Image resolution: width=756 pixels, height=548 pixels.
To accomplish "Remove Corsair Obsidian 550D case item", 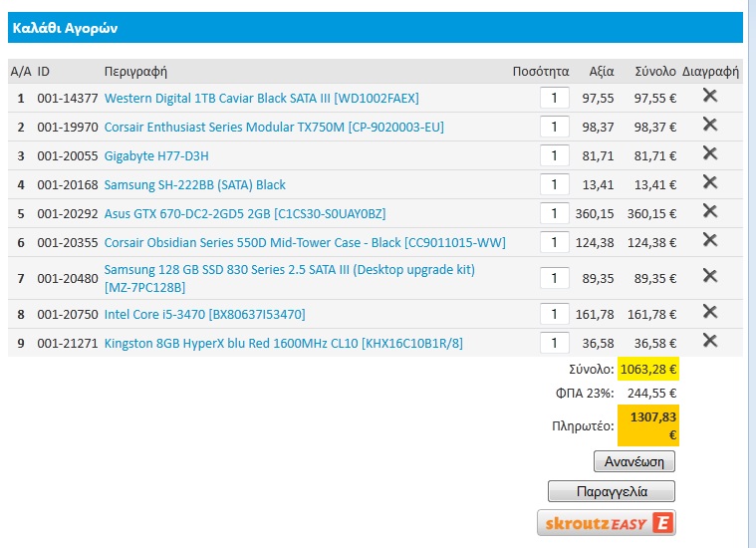I will pos(710,240).
